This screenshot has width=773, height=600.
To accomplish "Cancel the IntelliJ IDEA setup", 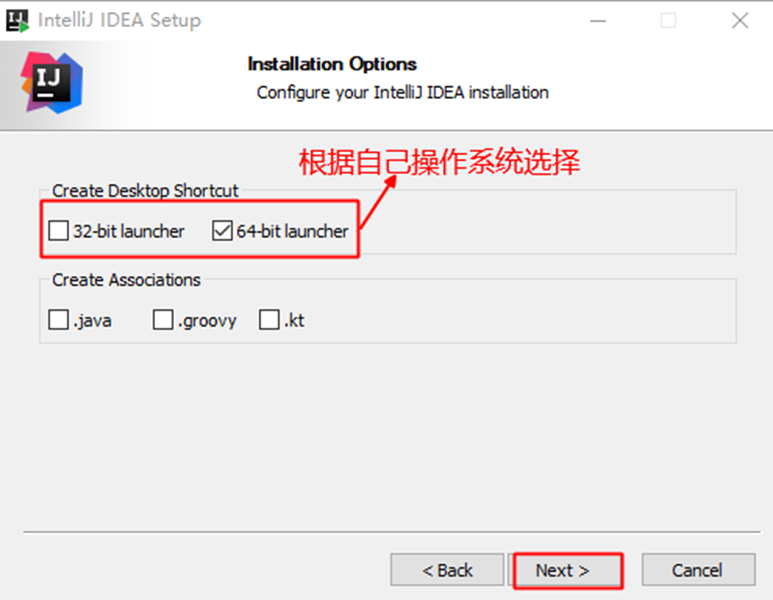I will (698, 570).
